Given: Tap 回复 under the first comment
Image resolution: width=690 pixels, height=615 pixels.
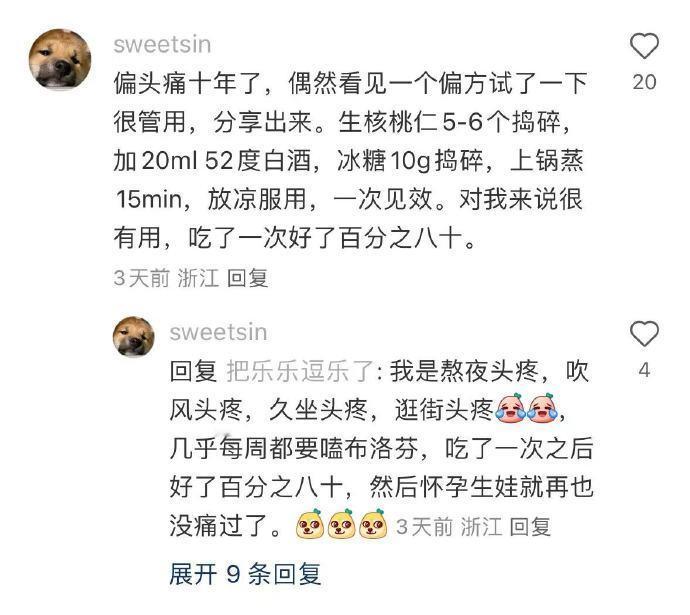Looking at the screenshot, I should (248, 278).
